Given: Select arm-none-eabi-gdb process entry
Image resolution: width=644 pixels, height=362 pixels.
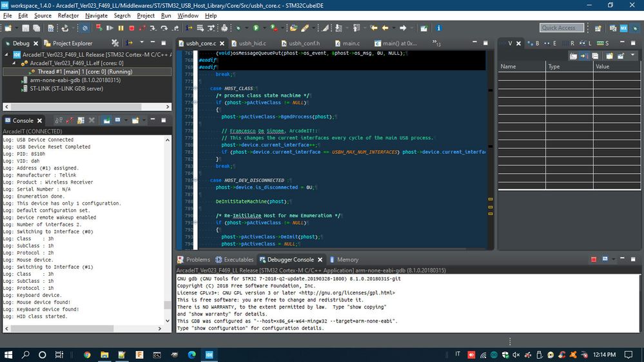Looking at the screenshot, I should (71, 80).
